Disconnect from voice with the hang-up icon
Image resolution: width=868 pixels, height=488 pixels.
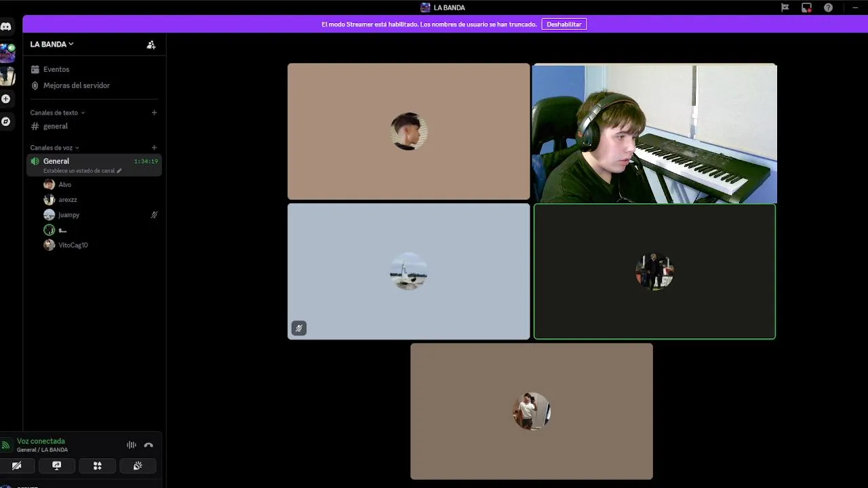pos(149,445)
